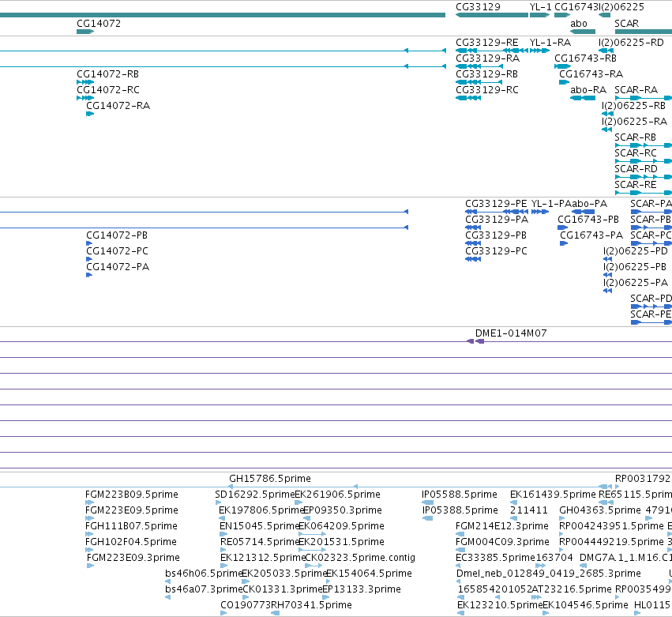
Task: Select protein CG33129-PC
Action: click(473, 259)
